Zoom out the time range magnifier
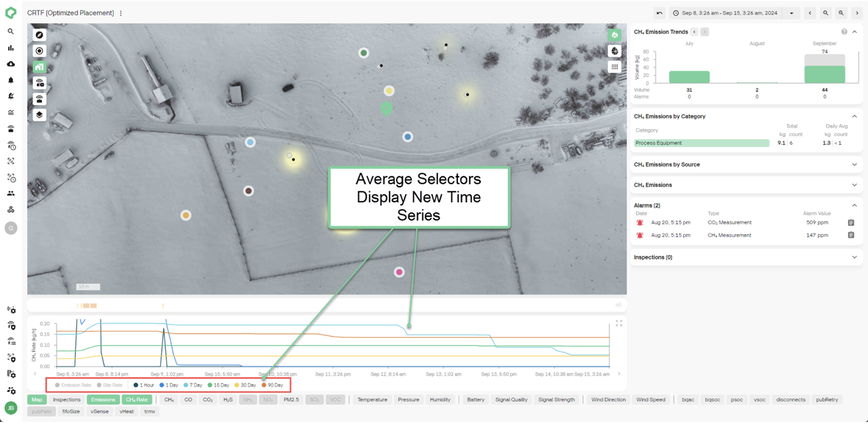The width and height of the screenshot is (868, 424). pos(826,13)
